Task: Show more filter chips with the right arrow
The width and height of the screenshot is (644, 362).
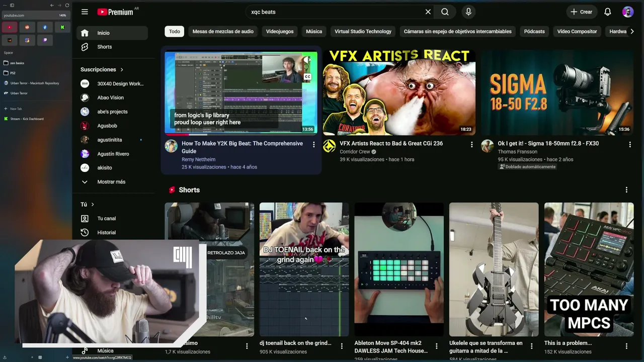Action: tap(632, 31)
